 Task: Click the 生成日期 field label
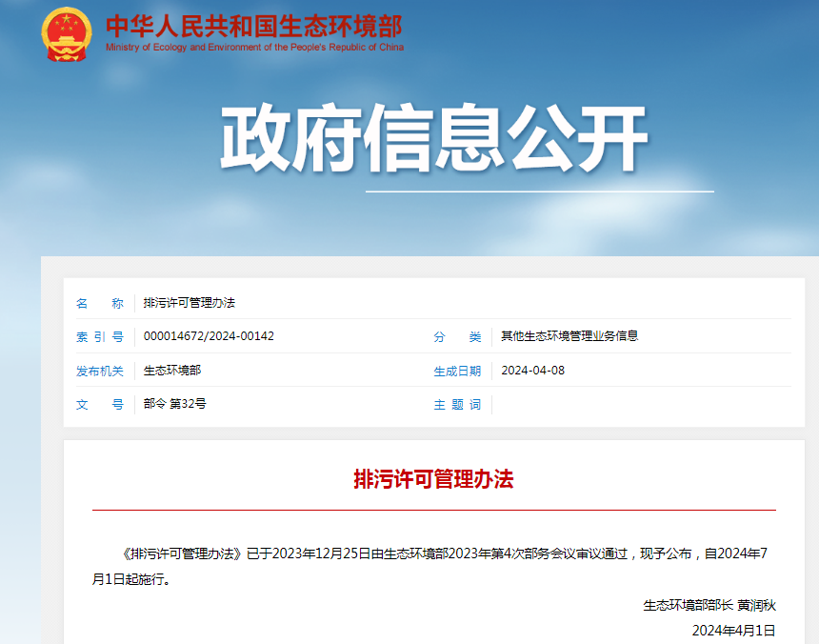coord(457,371)
